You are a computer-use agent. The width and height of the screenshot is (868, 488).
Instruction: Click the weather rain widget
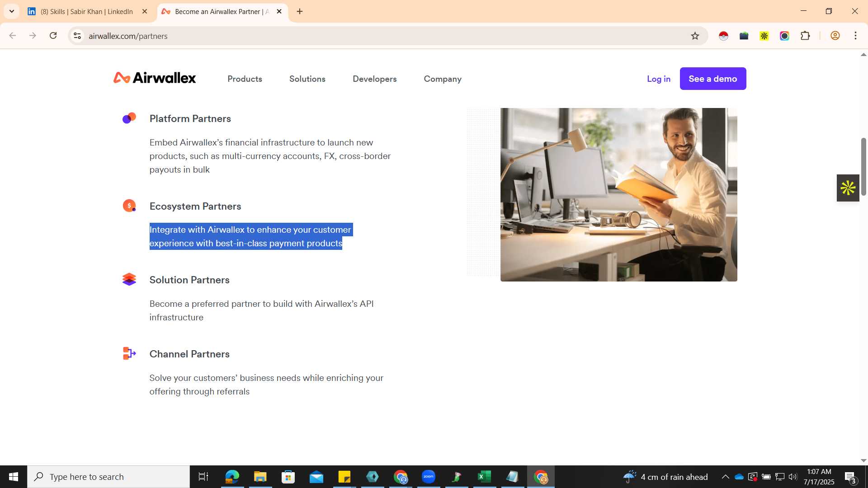(665, 477)
